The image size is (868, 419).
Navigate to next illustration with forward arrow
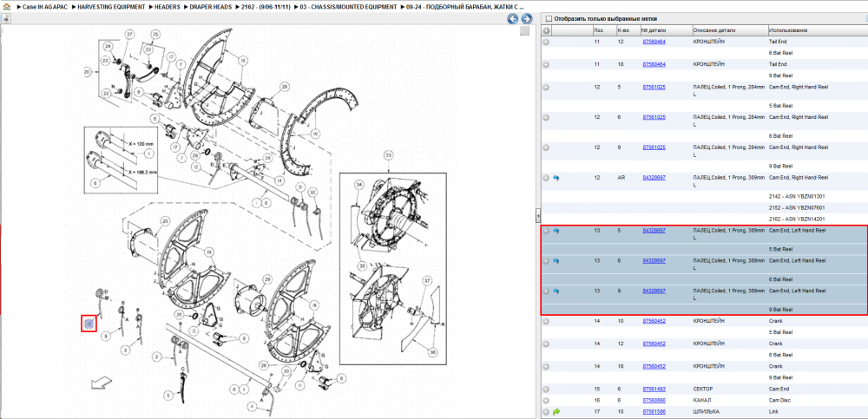(527, 19)
